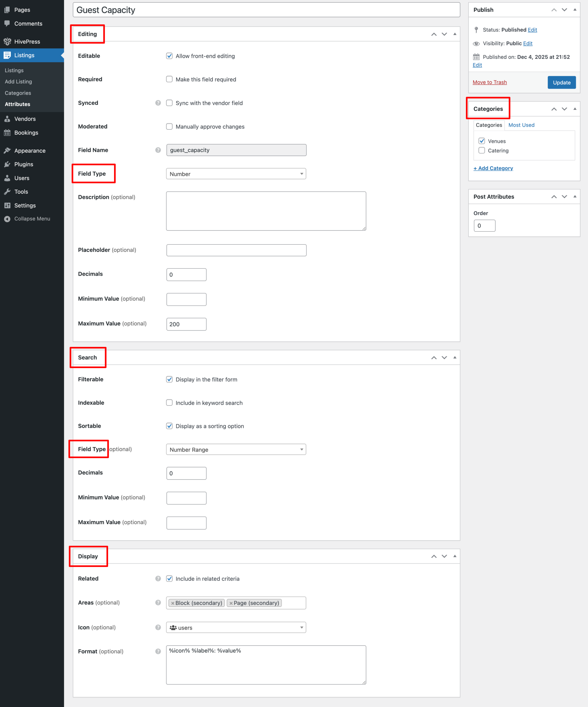Open the Tools section
This screenshot has width=588, height=707.
pyautogui.click(x=20, y=192)
